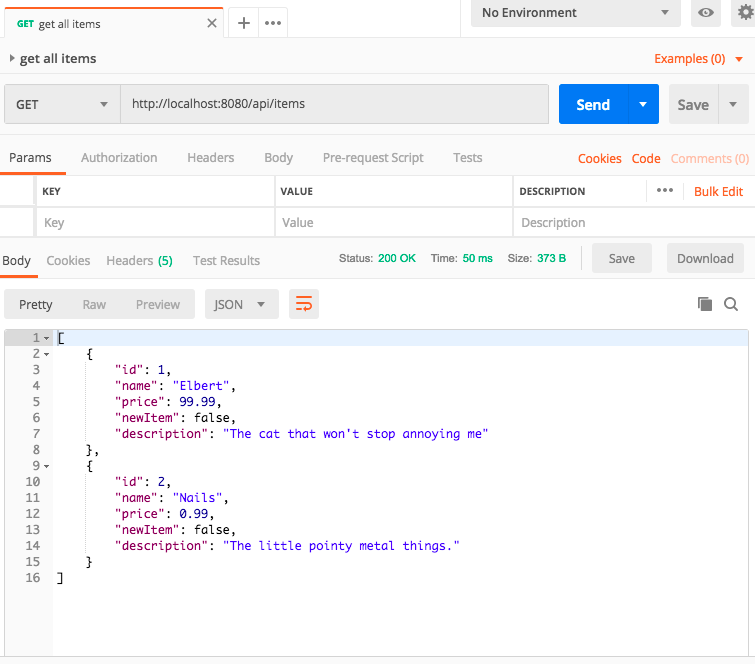Click the Description parameter input cell

tap(634, 222)
